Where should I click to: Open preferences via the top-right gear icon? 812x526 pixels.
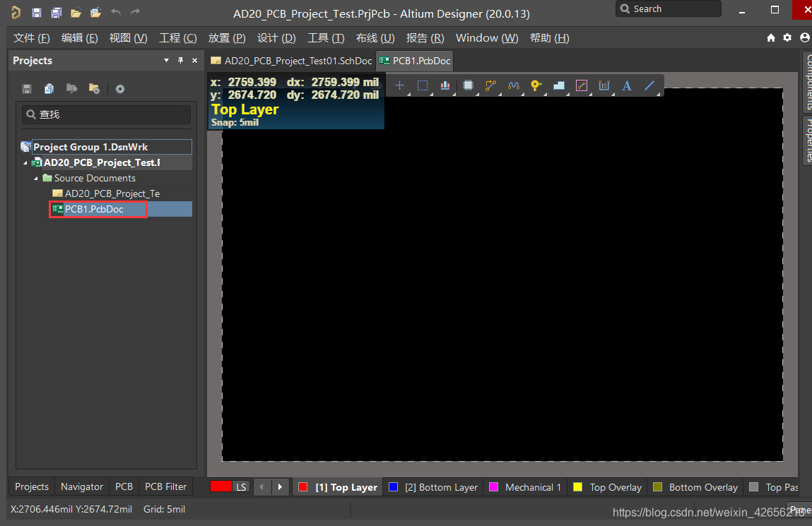pos(787,37)
